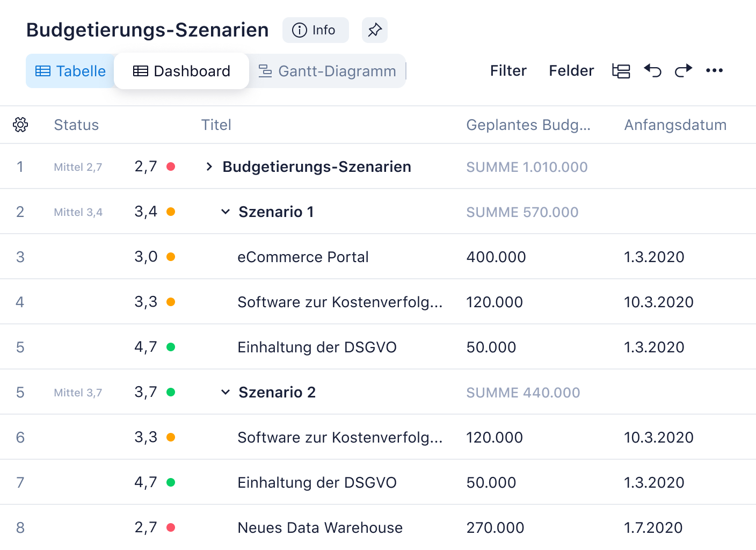Click the green status dot for Szenario 2

(x=171, y=392)
